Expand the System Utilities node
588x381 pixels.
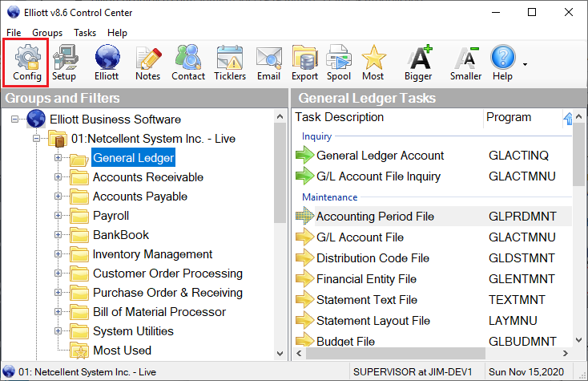pos(58,330)
